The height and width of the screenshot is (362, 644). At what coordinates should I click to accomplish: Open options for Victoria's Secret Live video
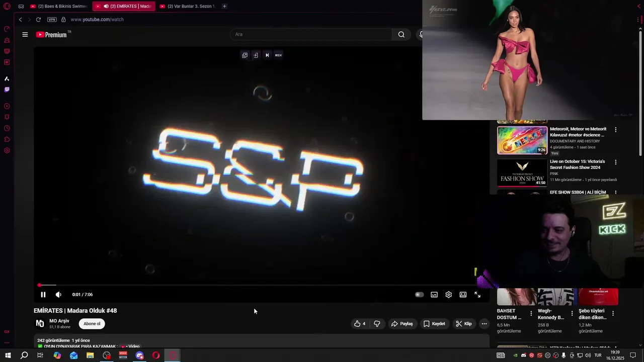(615, 162)
